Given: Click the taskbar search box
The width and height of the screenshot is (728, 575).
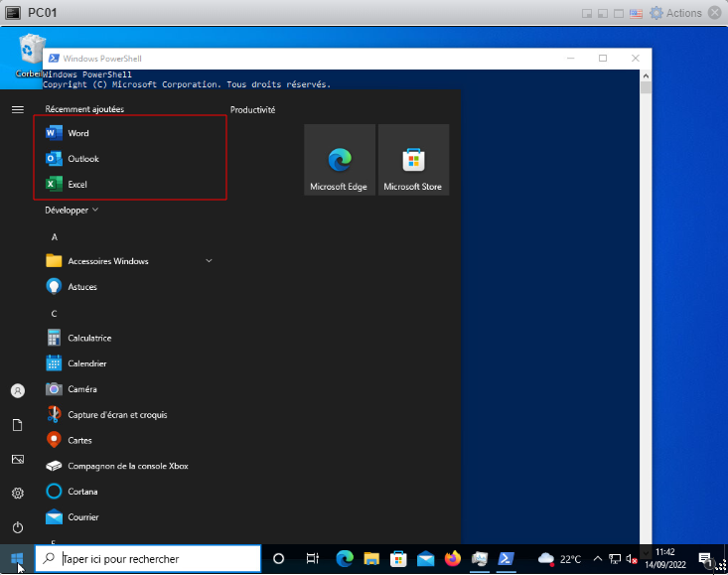Looking at the screenshot, I should 147,559.
